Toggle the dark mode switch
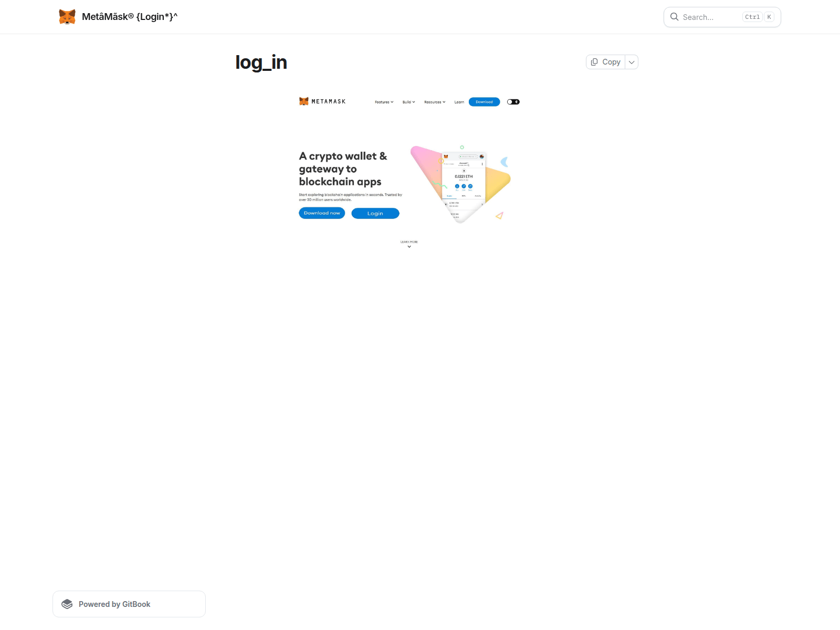 pos(513,102)
